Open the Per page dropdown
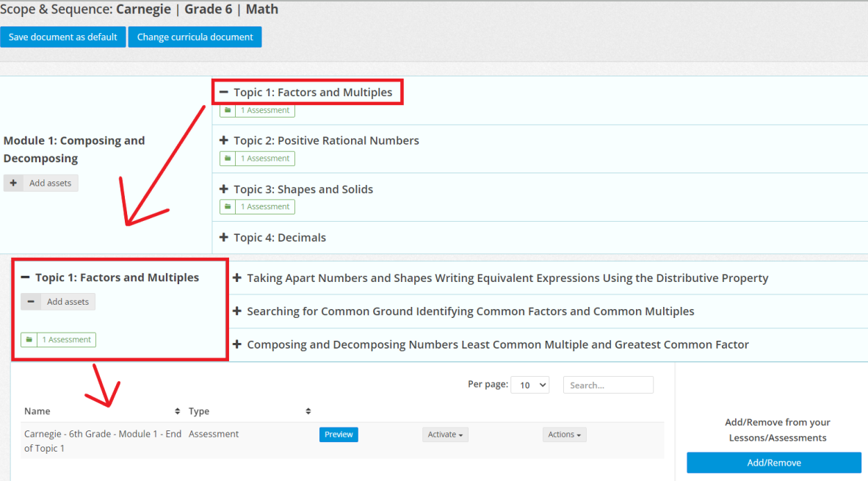This screenshot has width=868, height=481. pos(529,385)
